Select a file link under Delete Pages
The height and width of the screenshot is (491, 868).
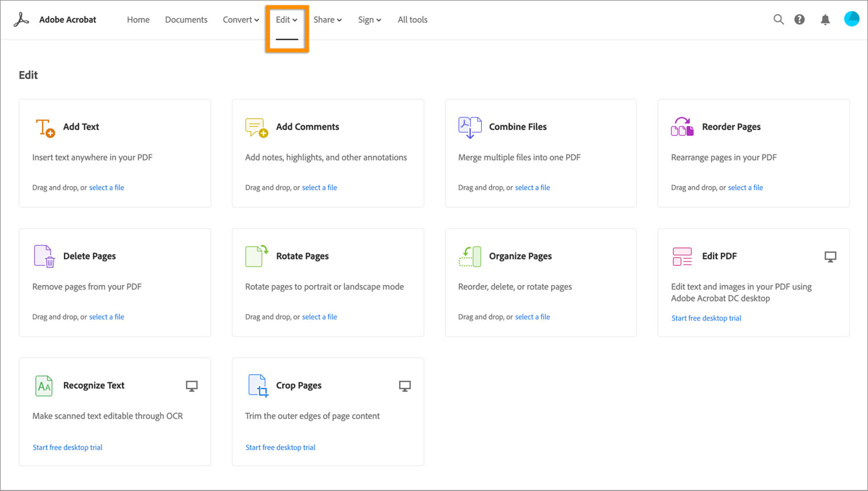point(107,317)
